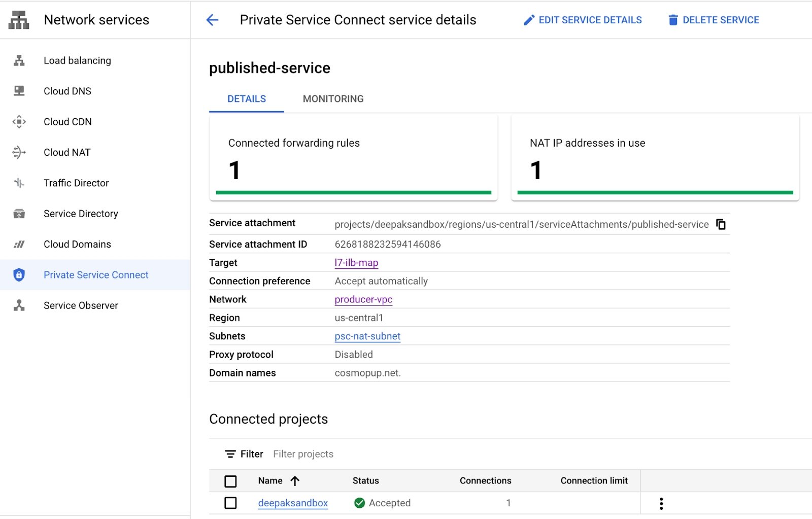Image resolution: width=812 pixels, height=519 pixels.
Task: Open Service Directory page
Action: (81, 214)
